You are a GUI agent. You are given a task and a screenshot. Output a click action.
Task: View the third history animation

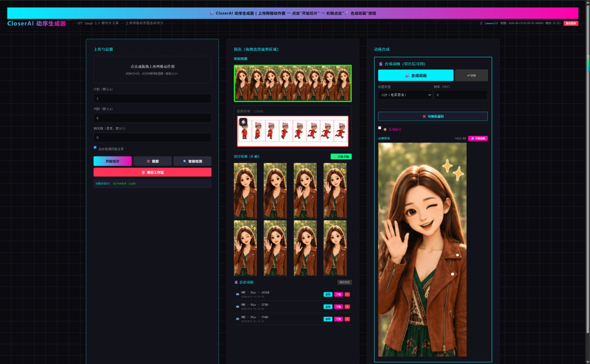pyautogui.click(x=328, y=319)
